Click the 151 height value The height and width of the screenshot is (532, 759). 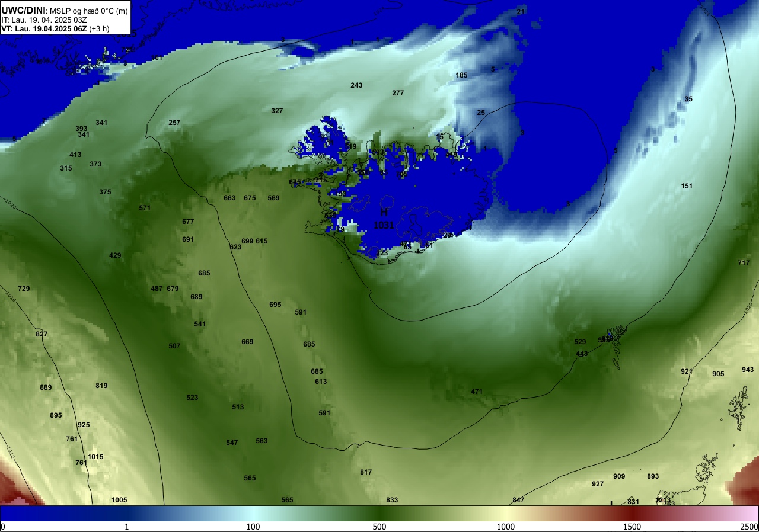(687, 186)
